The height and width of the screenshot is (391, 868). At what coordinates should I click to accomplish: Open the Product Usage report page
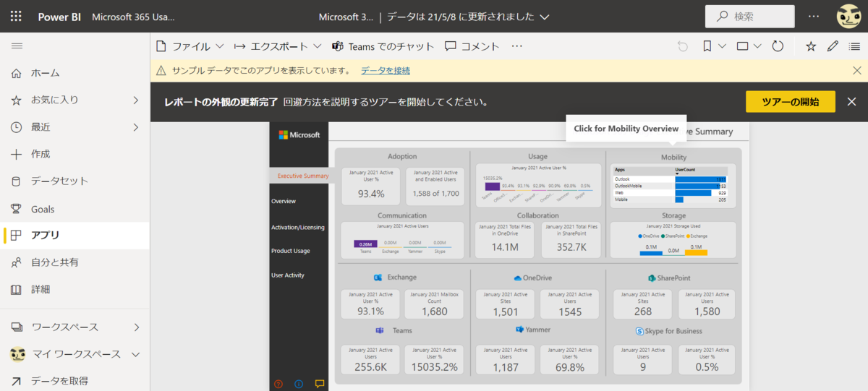291,251
